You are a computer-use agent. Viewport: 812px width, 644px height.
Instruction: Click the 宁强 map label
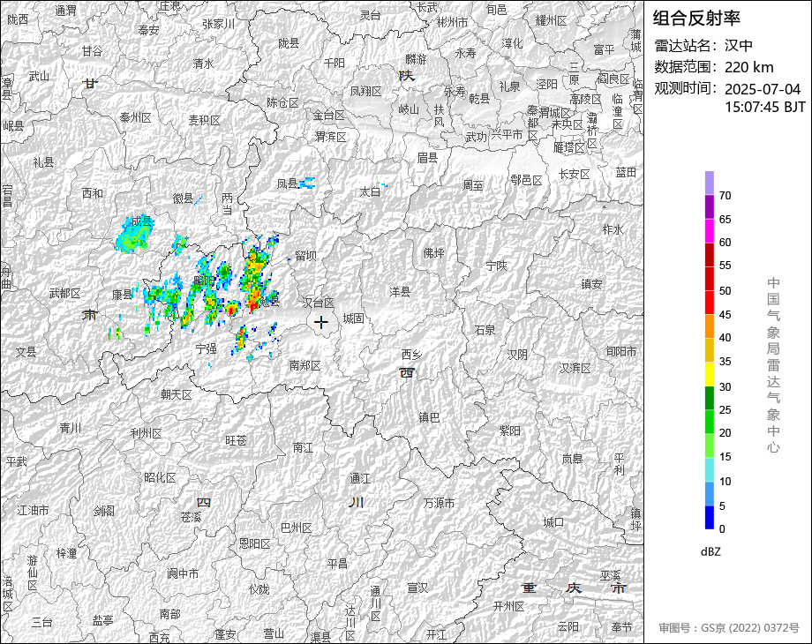207,349
